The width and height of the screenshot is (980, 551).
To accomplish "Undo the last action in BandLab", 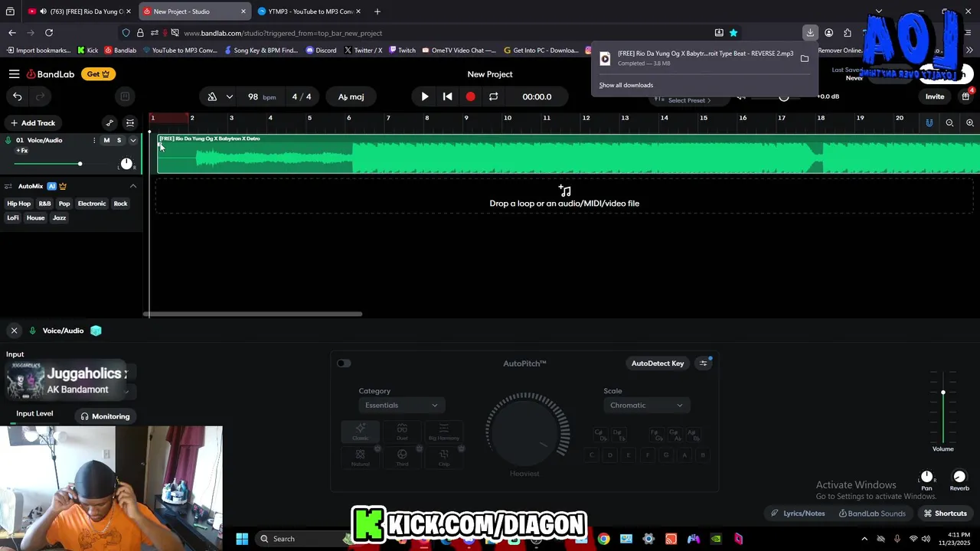I will [18, 96].
